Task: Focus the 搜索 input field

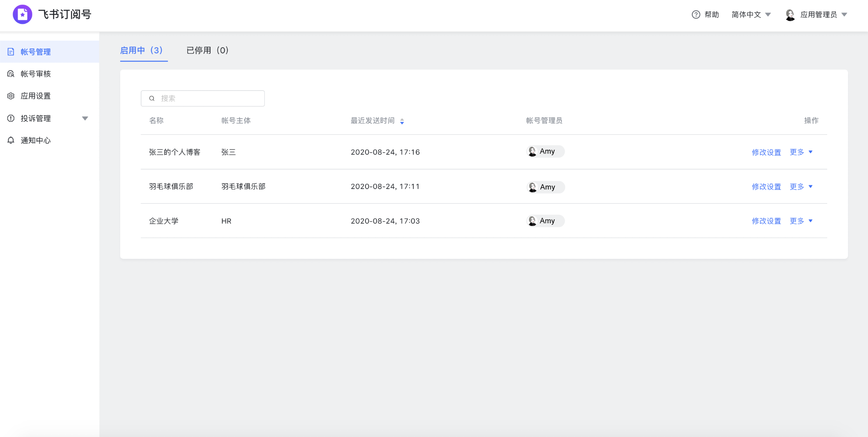Action: [x=208, y=98]
